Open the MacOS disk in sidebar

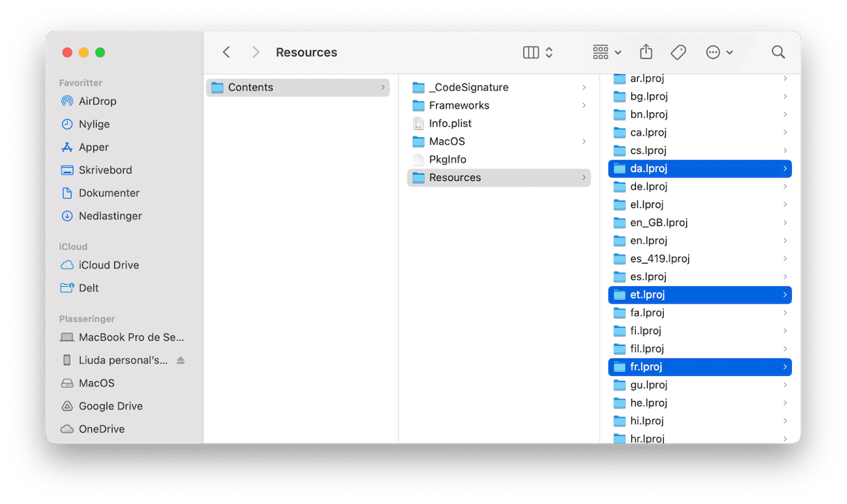click(x=96, y=384)
